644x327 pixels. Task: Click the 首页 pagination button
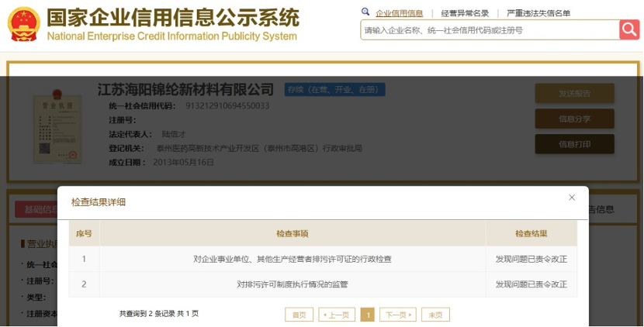299,315
